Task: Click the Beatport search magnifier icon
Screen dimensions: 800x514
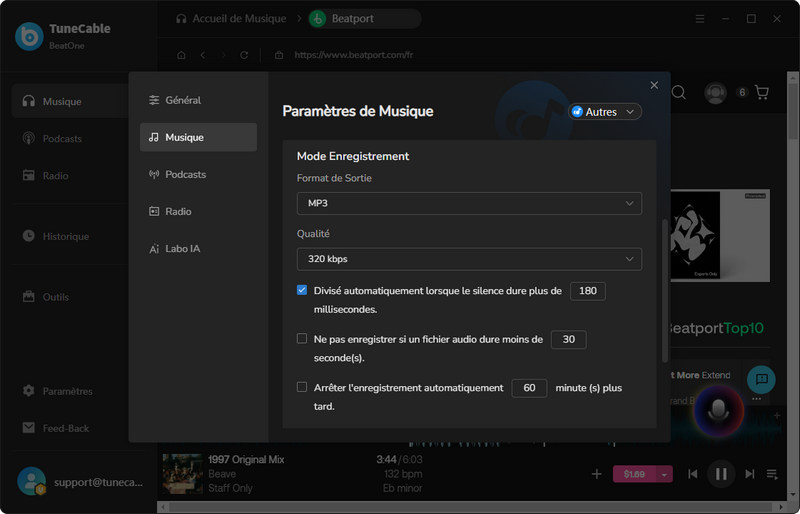Action: pyautogui.click(x=679, y=92)
